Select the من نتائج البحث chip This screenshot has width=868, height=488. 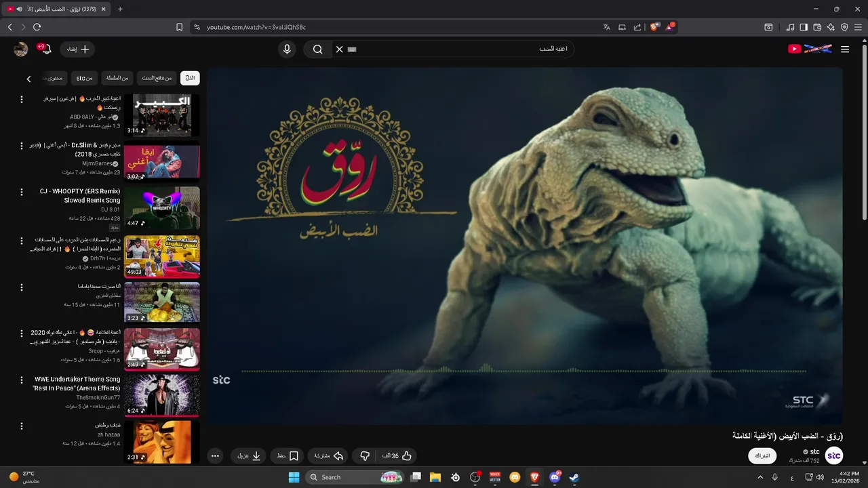click(157, 78)
